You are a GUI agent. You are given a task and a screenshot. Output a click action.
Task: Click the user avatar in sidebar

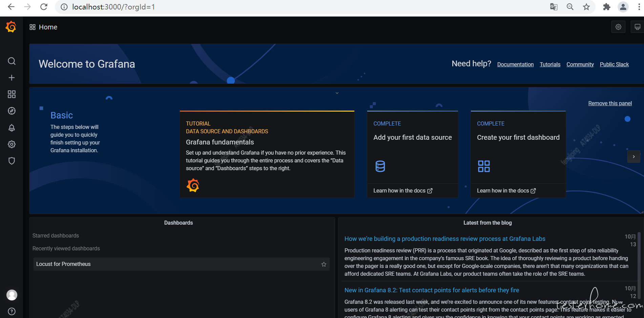click(12, 295)
